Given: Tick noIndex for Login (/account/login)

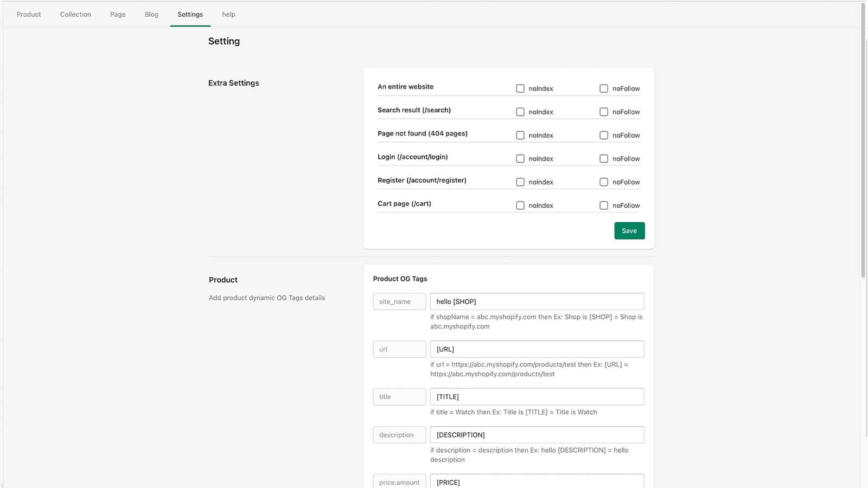Looking at the screenshot, I should (x=520, y=158).
